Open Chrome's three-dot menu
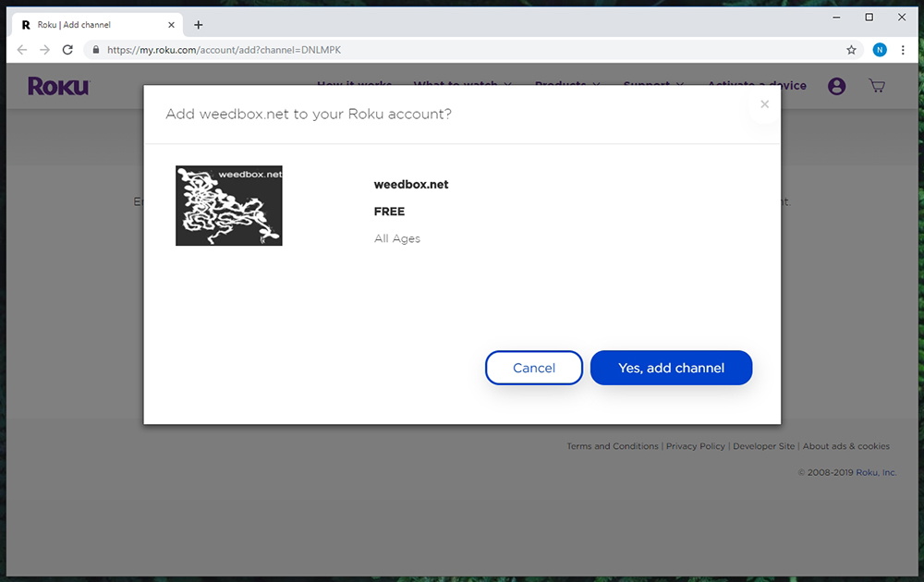The image size is (924, 582). [903, 50]
